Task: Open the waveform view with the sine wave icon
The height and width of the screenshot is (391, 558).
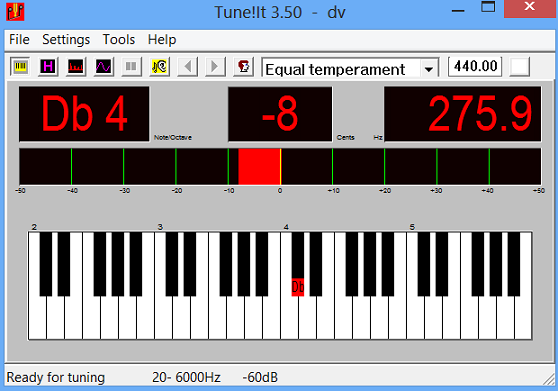Action: 104,67
